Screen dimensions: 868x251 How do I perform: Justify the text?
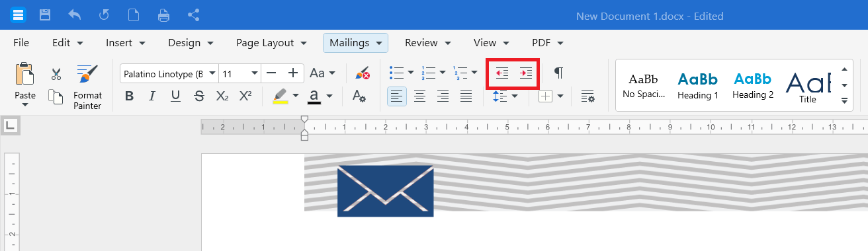466,96
